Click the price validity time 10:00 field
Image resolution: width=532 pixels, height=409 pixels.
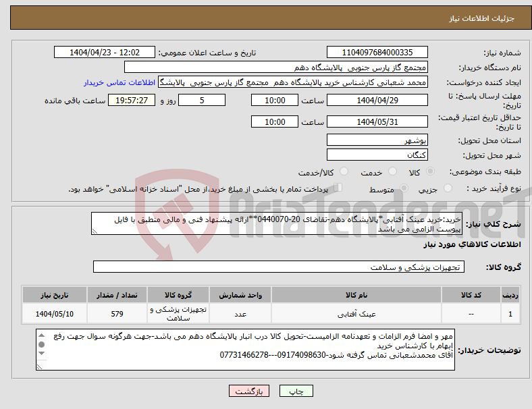[275, 121]
